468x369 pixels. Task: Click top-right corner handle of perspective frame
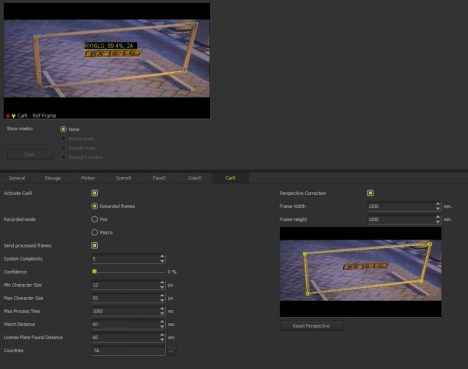430,244
